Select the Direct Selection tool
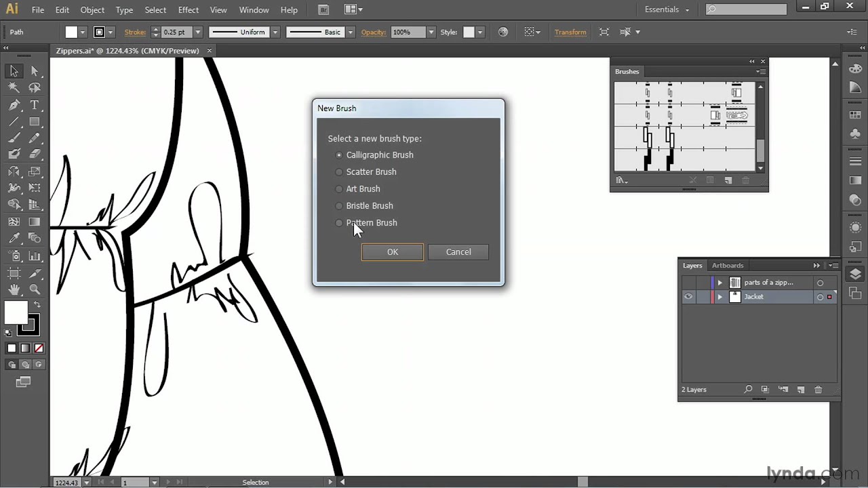 [34, 70]
